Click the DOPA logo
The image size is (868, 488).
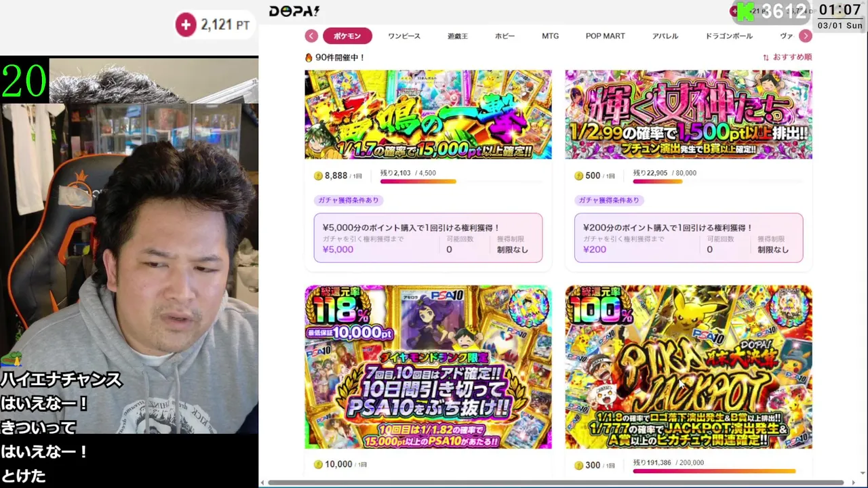point(294,11)
